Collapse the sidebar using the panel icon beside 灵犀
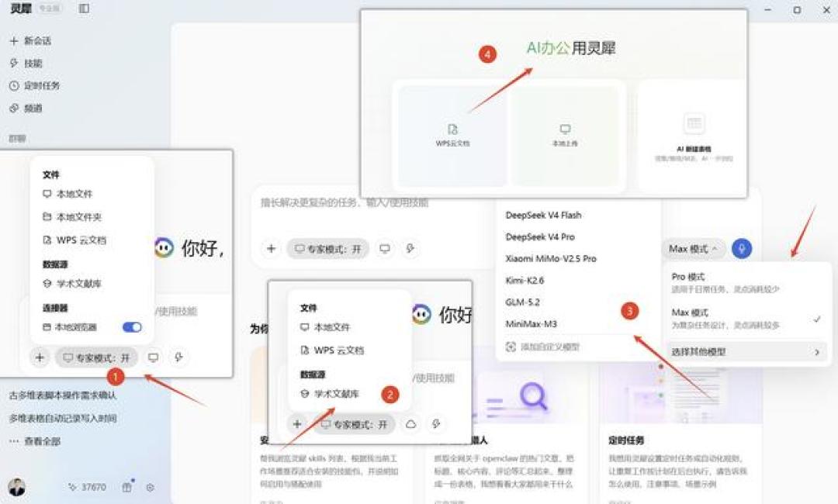The image size is (838, 504). point(84,9)
